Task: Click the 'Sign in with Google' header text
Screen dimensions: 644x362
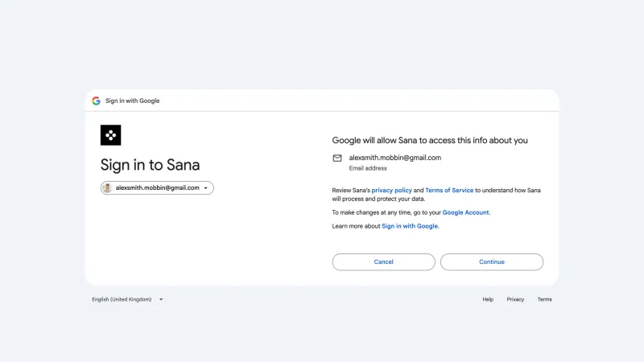Action: [x=132, y=101]
